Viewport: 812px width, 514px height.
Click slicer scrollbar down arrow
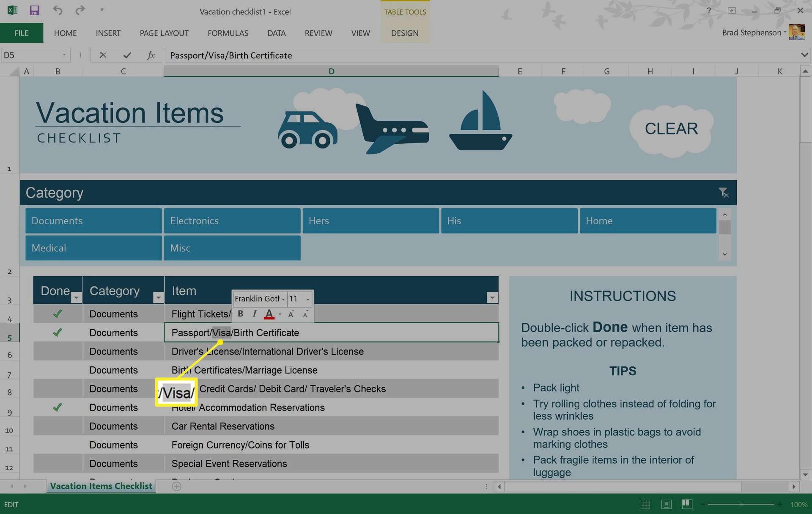724,254
